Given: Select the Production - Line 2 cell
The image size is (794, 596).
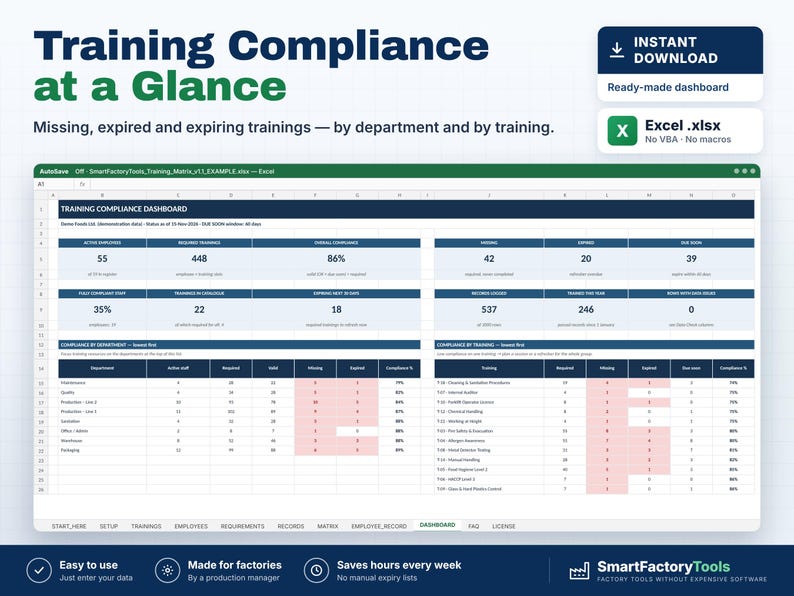Looking at the screenshot, I should pos(102,402).
